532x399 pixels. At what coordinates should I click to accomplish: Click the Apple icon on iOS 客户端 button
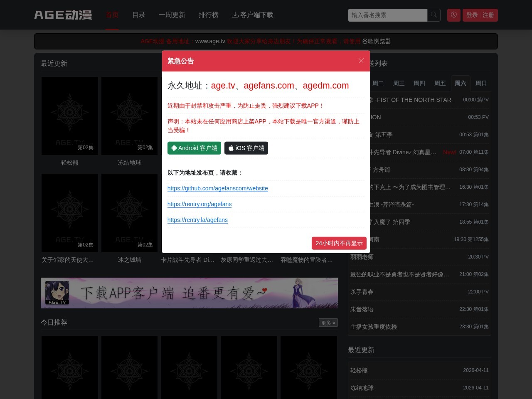[x=231, y=148]
